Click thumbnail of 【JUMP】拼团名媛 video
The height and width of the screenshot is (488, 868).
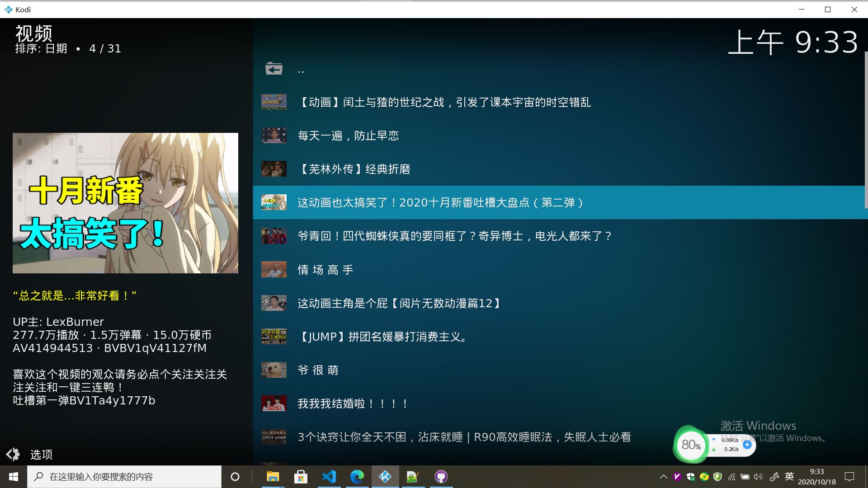[274, 337]
